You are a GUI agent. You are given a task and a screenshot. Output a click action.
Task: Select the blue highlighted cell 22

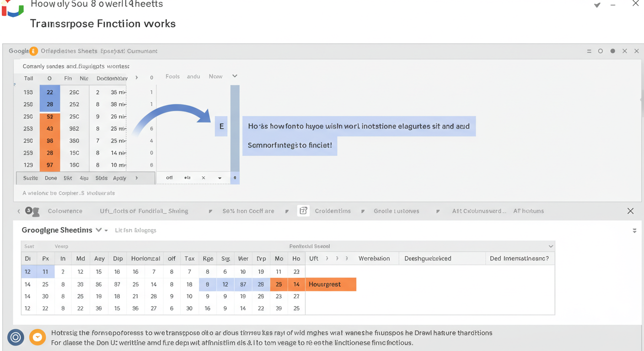point(50,92)
